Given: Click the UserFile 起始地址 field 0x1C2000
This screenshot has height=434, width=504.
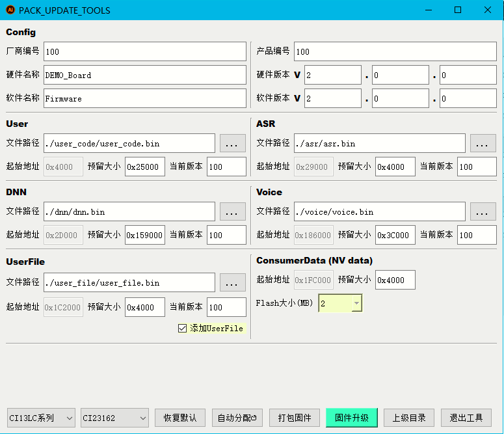Looking at the screenshot, I should pos(63,307).
